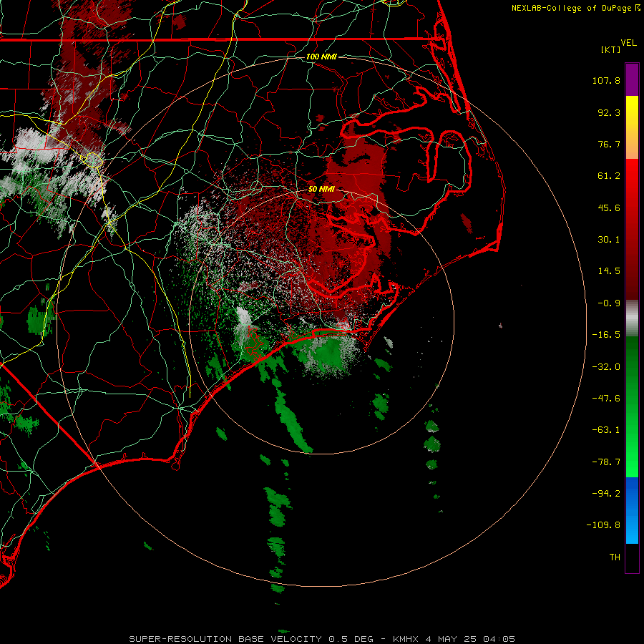Select the -63.1 scale value
The height and width of the screenshot is (644, 644).
(606, 430)
